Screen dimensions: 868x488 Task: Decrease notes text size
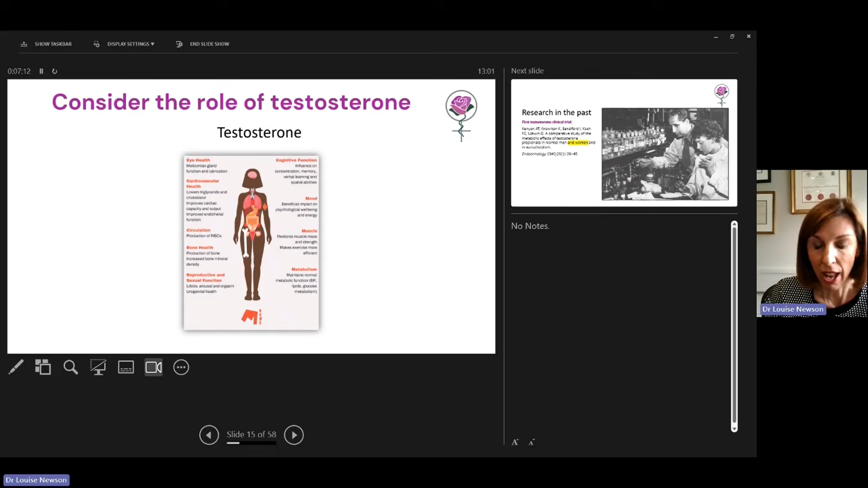tap(532, 442)
